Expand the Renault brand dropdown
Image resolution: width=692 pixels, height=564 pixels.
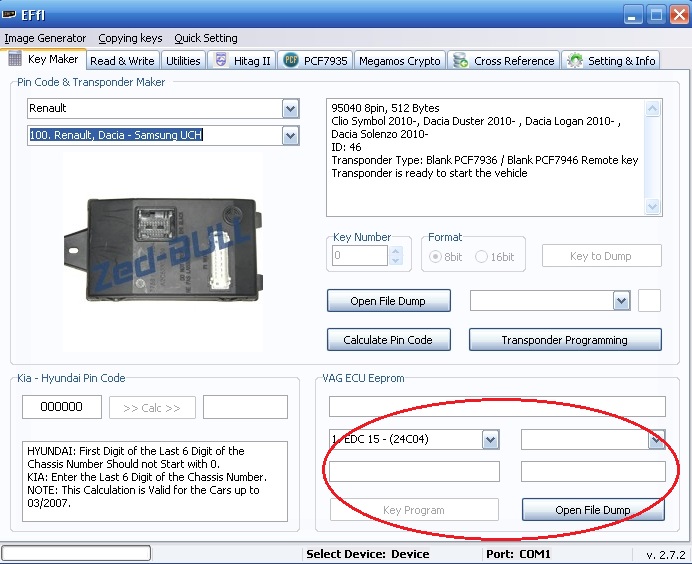pos(290,108)
